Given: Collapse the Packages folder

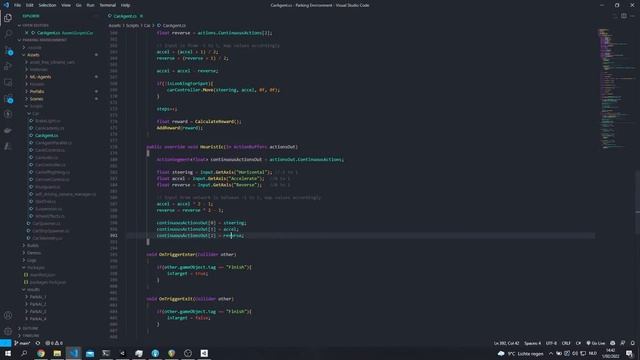Looking at the screenshot, I should [36, 267].
